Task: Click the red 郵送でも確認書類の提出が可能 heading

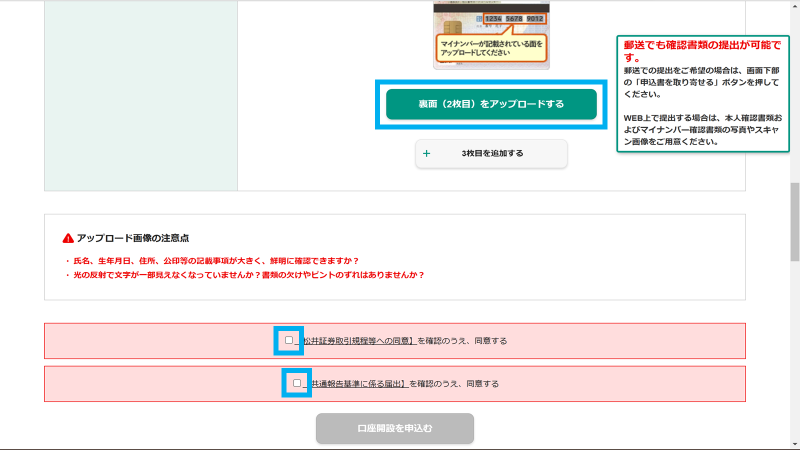Action: [703, 51]
